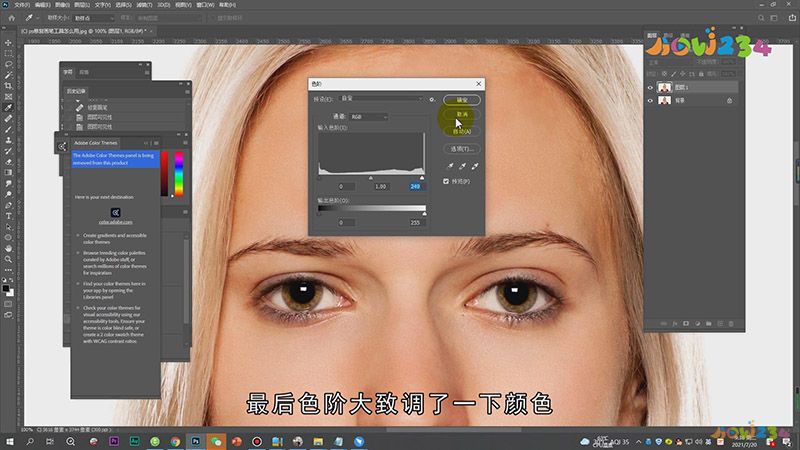Click the highlight input field showing 249

[416, 187]
